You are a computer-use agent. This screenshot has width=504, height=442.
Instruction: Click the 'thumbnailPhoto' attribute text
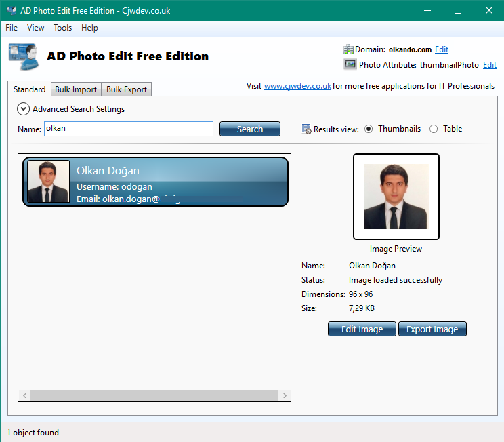tap(449, 65)
